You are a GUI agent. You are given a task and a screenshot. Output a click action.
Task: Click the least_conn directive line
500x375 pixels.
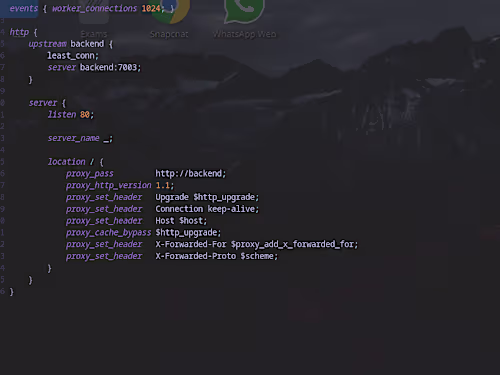click(x=73, y=56)
